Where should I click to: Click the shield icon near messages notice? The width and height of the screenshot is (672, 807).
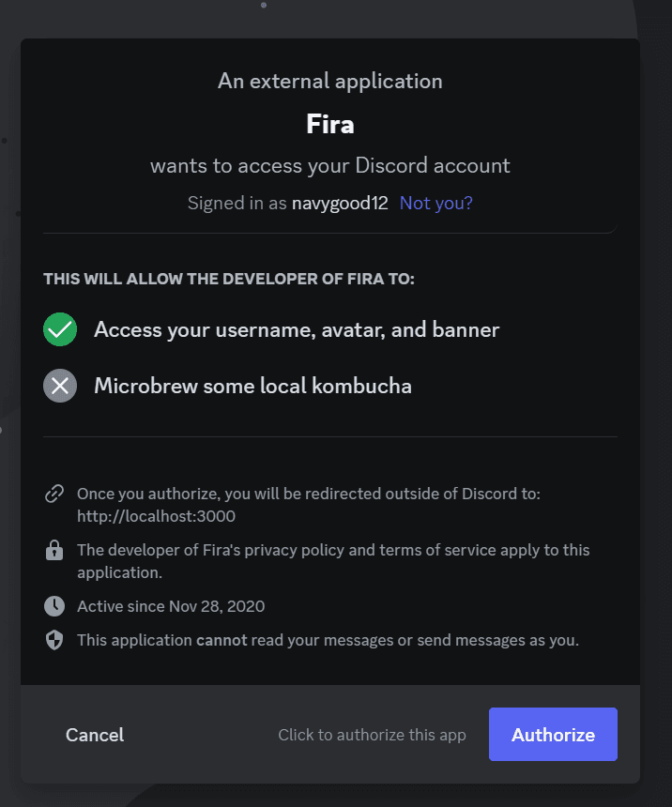[x=54, y=641]
